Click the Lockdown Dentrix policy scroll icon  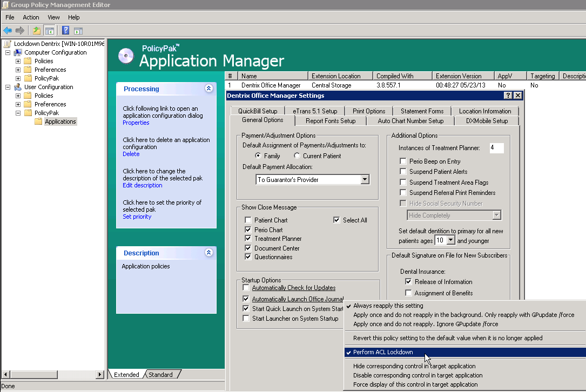coord(8,44)
